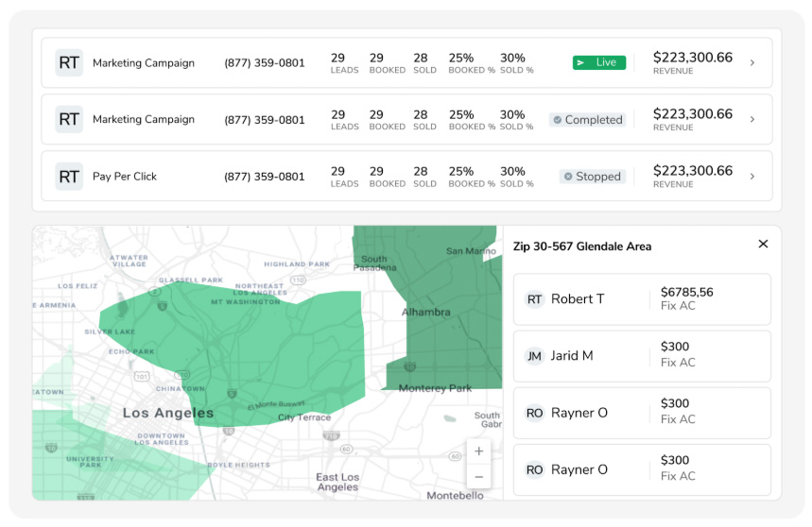Click the Robert T avatar badge
812x527 pixels.
[535, 299]
